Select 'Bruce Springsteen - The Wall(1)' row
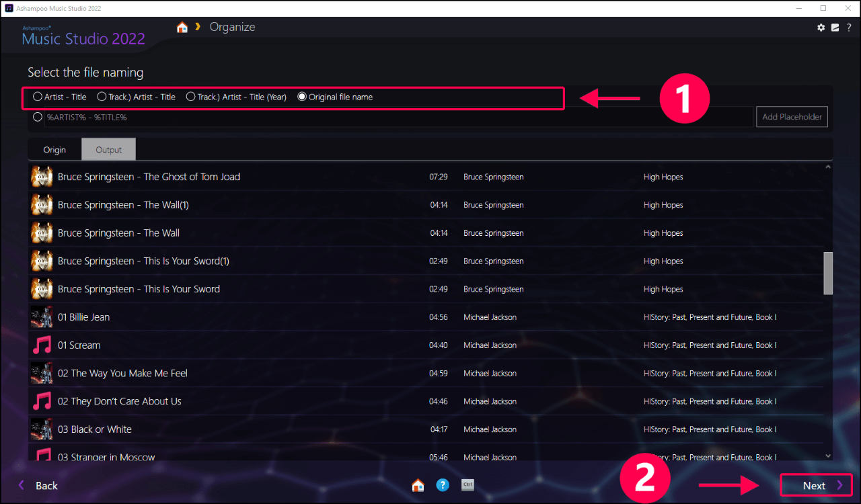861x504 pixels. (425, 205)
